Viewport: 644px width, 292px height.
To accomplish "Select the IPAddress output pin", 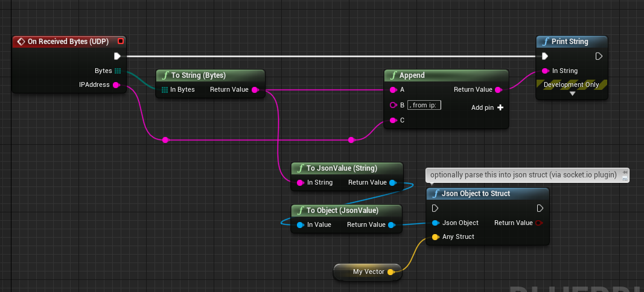I will pos(116,85).
